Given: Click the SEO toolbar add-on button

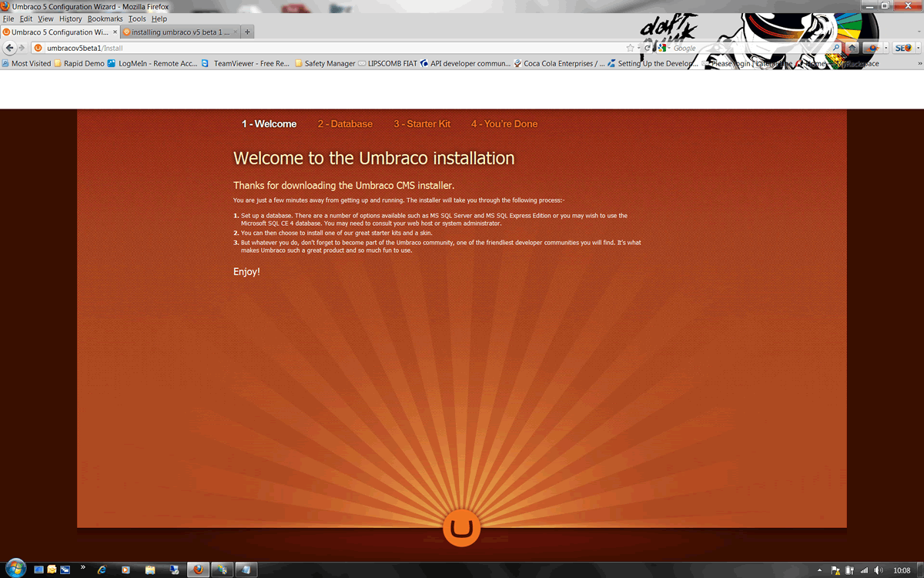Looking at the screenshot, I should pyautogui.click(x=902, y=48).
